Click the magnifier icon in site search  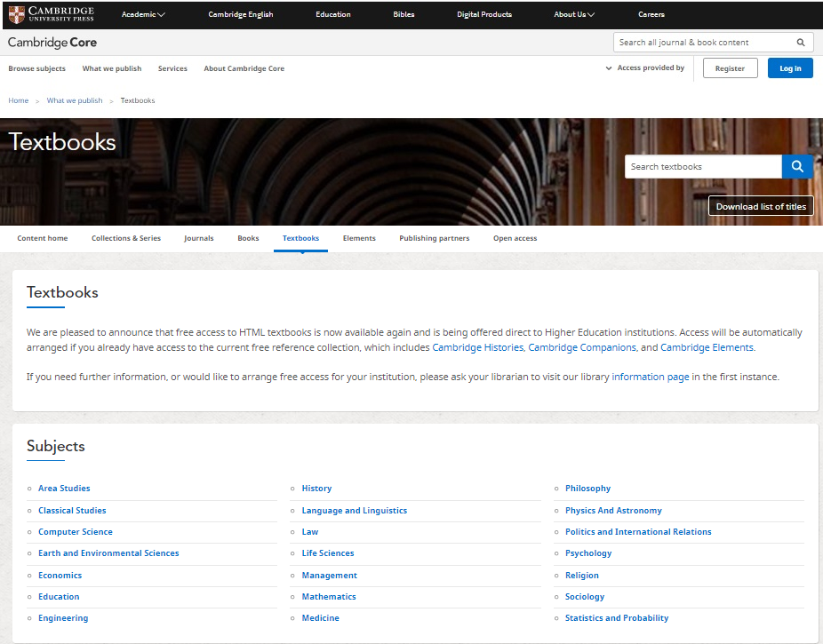(800, 43)
